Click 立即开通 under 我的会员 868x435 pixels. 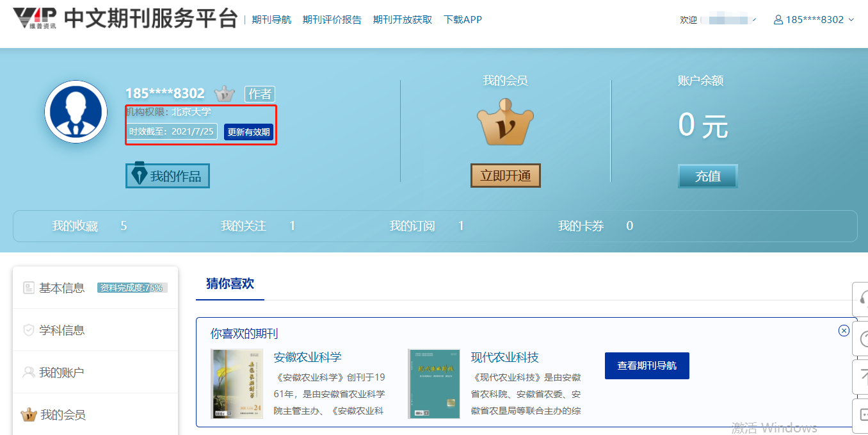coord(505,175)
